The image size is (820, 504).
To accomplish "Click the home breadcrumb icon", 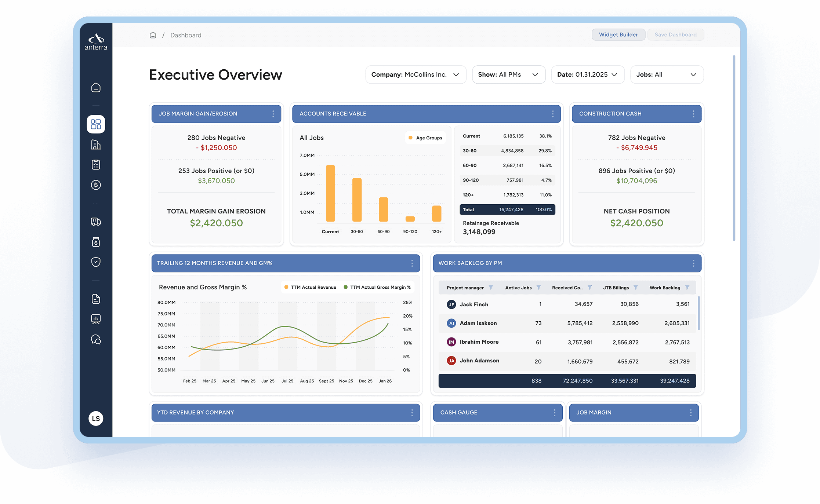I will [153, 35].
